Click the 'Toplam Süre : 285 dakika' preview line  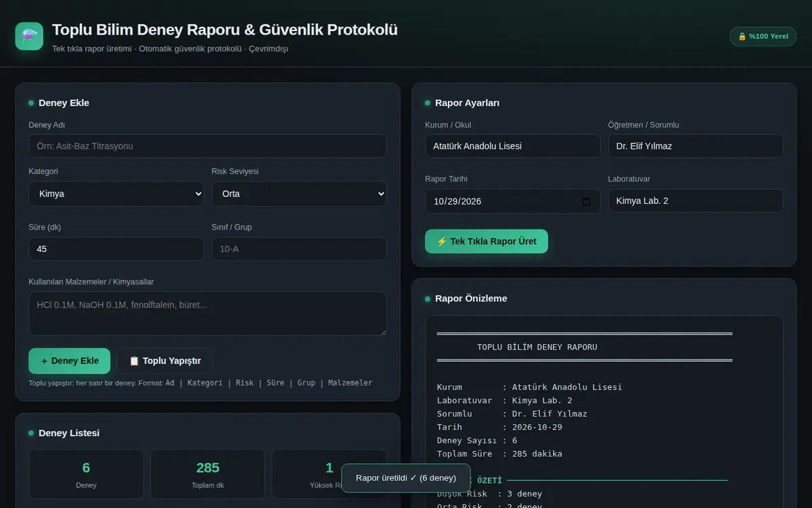click(499, 454)
